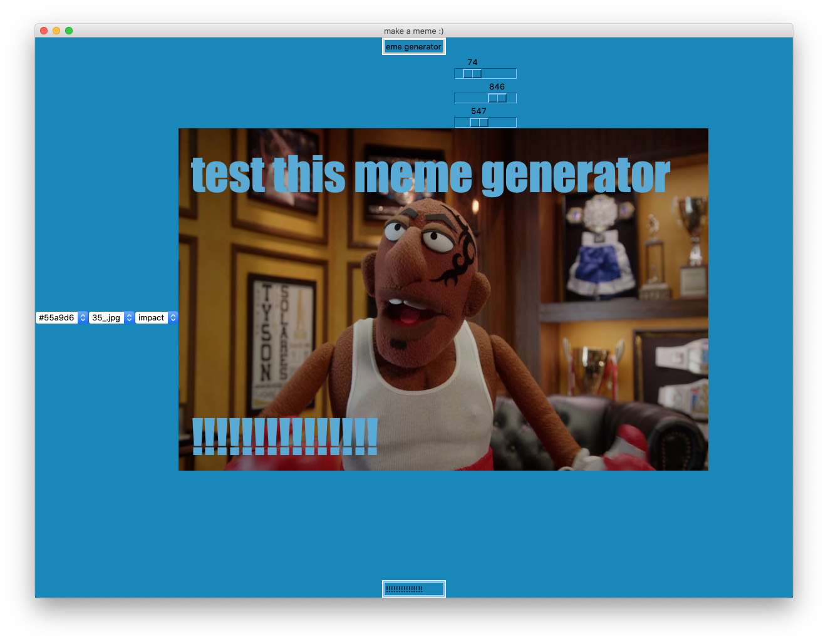The height and width of the screenshot is (644, 828).
Task: Click the slider showing value 846
Action: [485, 98]
